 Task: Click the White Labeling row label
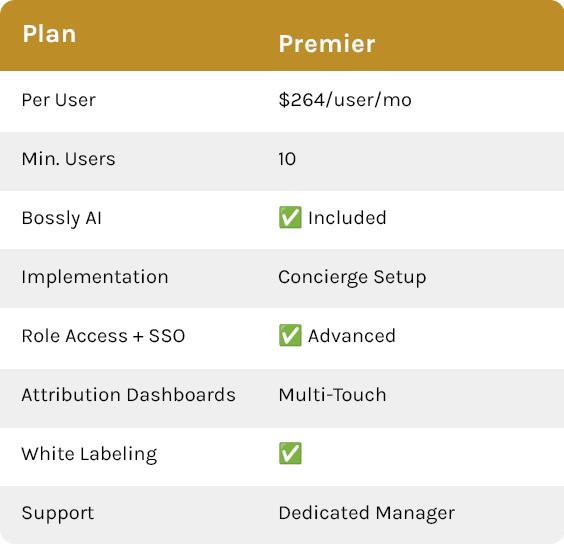click(x=89, y=454)
